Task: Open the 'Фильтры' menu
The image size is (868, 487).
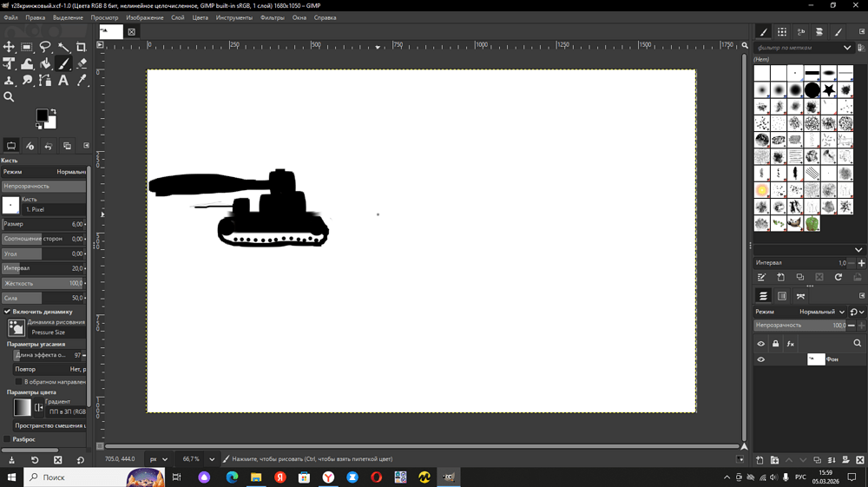Action: pyautogui.click(x=272, y=17)
